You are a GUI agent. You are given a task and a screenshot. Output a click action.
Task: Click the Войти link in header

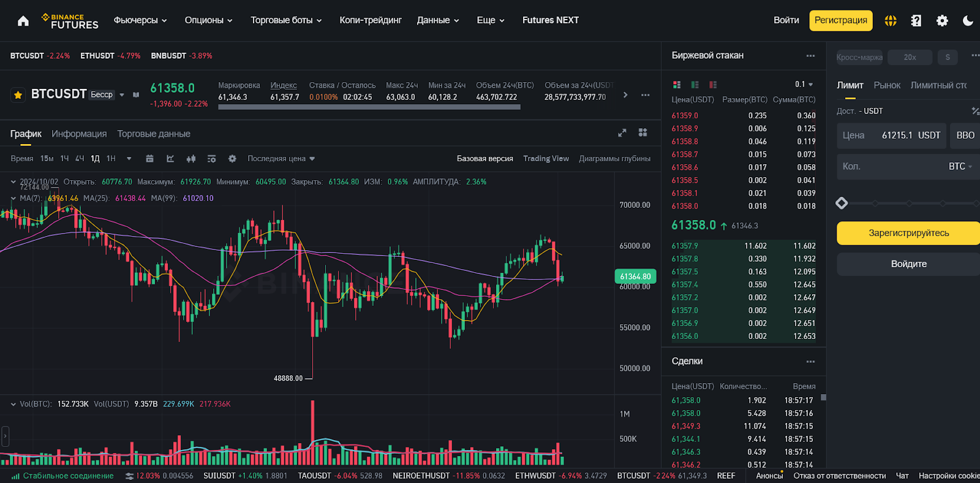coord(786,20)
